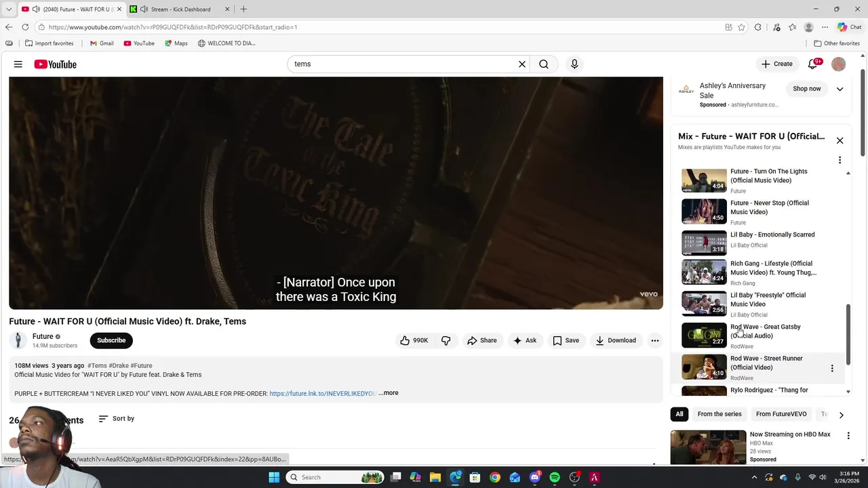
Task: Open Gmail bookmark in favorites bar
Action: point(102,43)
